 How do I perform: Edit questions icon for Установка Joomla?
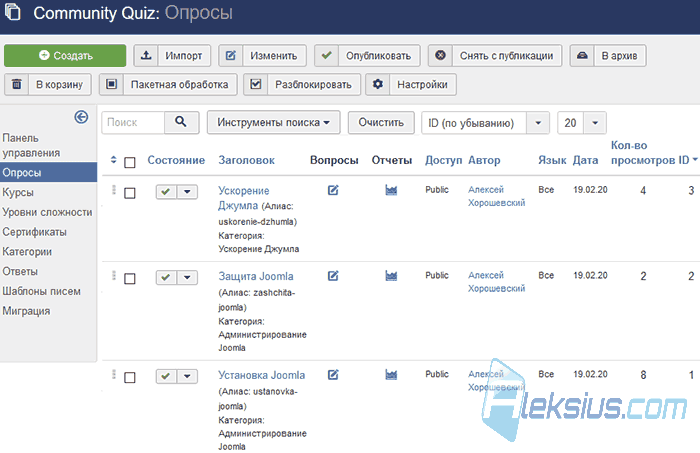click(x=333, y=374)
